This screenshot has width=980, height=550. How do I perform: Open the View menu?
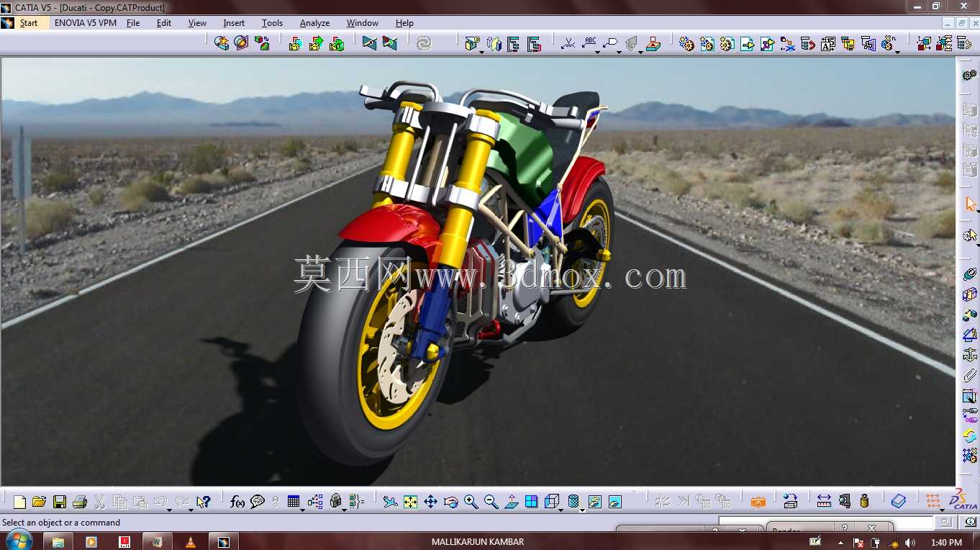click(x=197, y=23)
